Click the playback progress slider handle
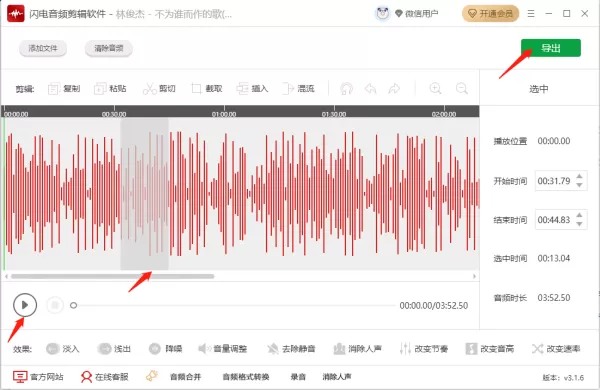 pyautogui.click(x=73, y=305)
